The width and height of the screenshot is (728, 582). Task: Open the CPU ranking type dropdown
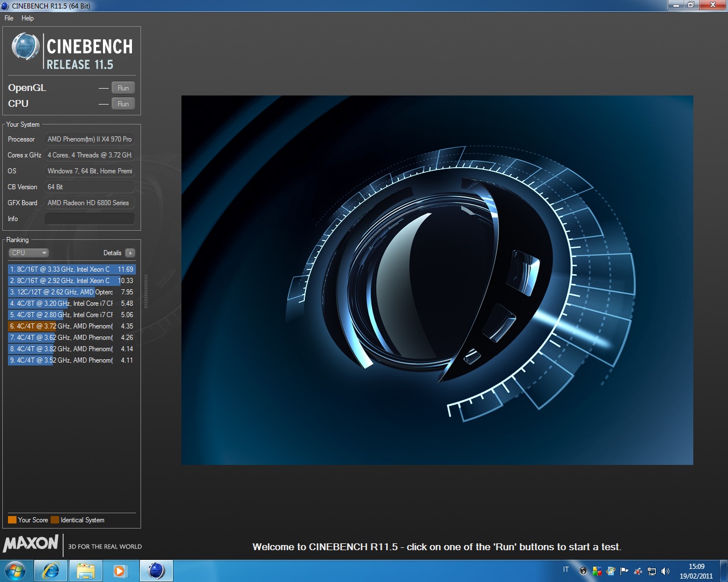tap(28, 253)
